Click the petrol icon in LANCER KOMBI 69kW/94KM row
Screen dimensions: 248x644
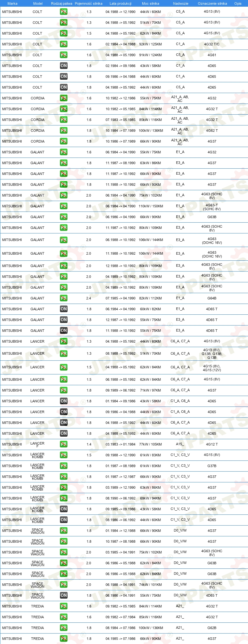coord(64,498)
